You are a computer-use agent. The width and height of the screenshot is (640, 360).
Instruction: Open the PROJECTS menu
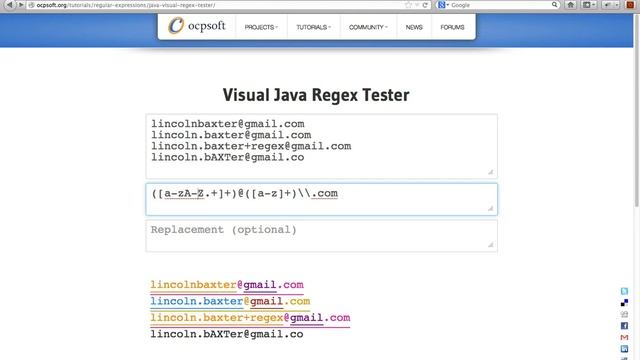click(261, 27)
